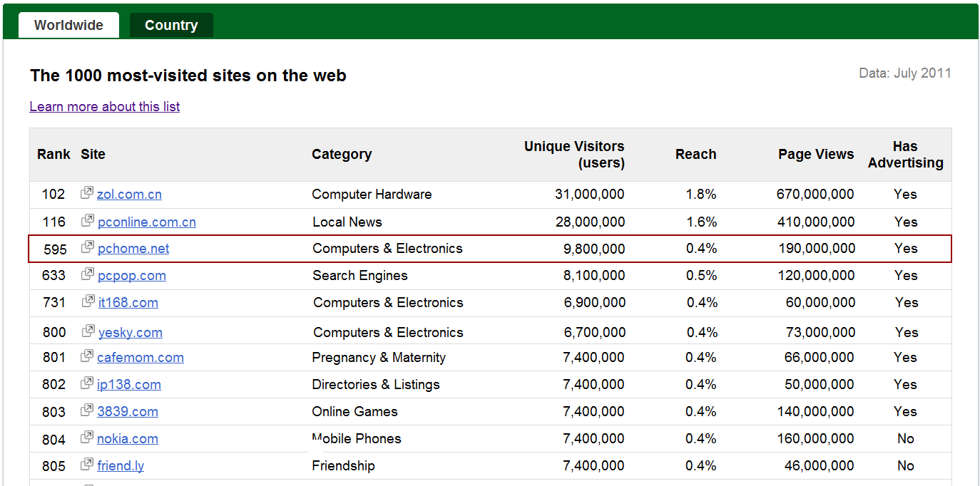Select the 9,800,000 unique visitors value
The width and height of the screenshot is (980, 486).
pyautogui.click(x=594, y=249)
